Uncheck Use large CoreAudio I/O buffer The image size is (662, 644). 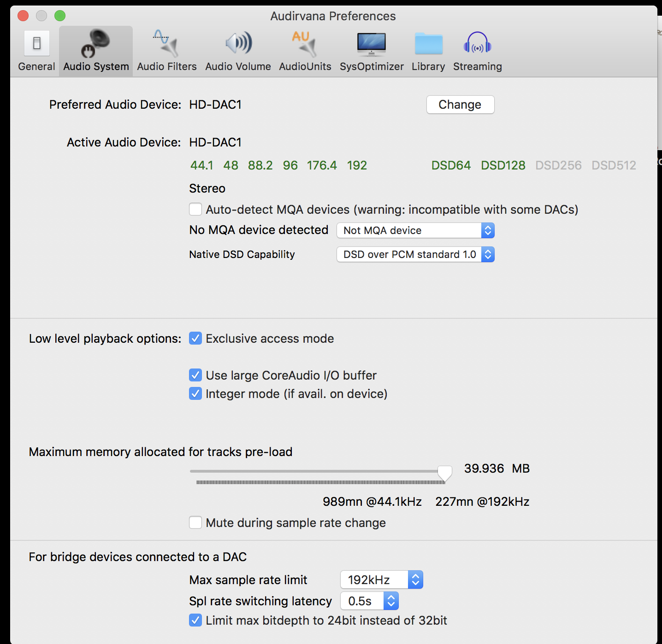coord(195,375)
